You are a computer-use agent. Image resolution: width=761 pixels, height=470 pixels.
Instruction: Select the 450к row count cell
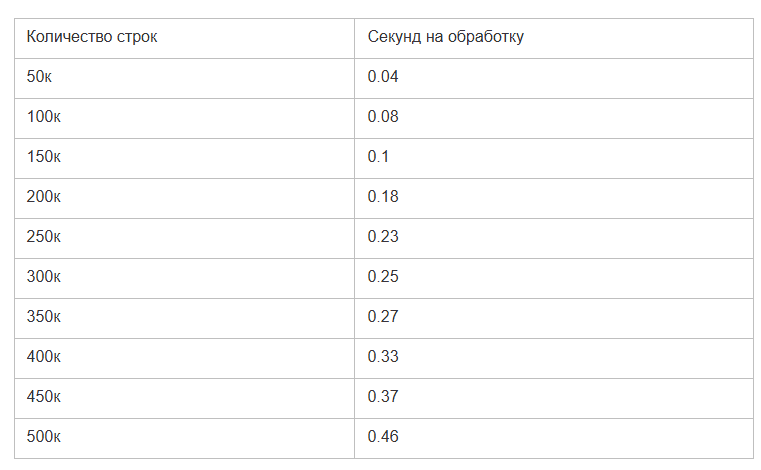coord(44,397)
